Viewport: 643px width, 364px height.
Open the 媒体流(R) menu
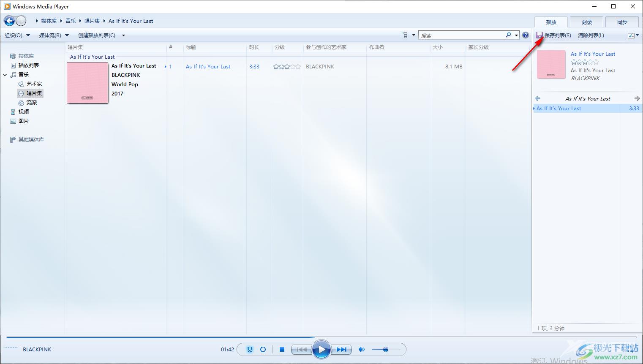[x=54, y=35]
